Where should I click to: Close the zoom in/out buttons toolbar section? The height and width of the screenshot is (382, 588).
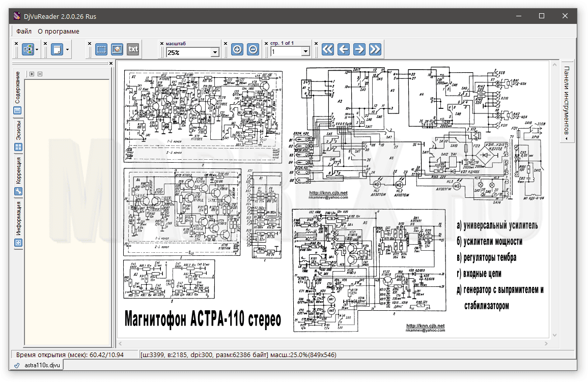[x=226, y=43]
